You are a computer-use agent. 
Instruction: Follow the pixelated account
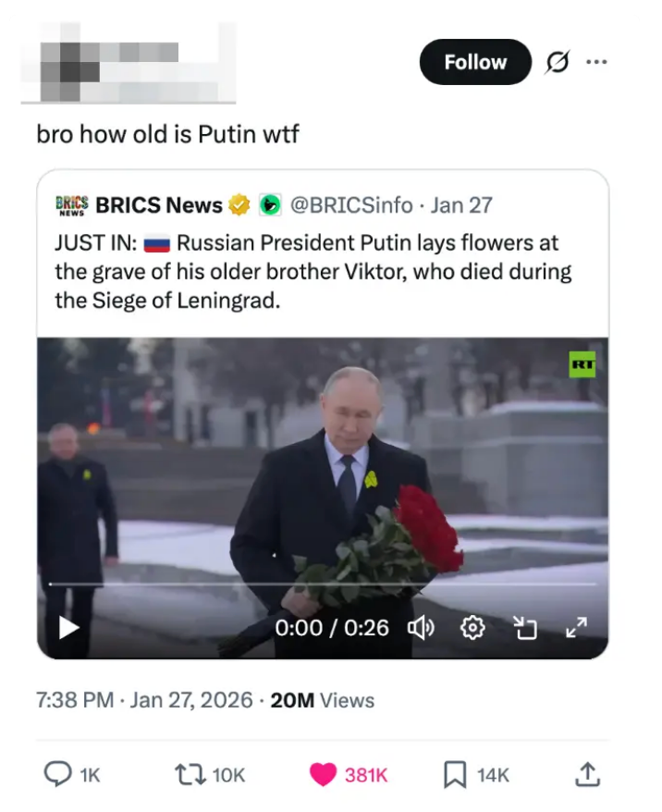pos(474,62)
